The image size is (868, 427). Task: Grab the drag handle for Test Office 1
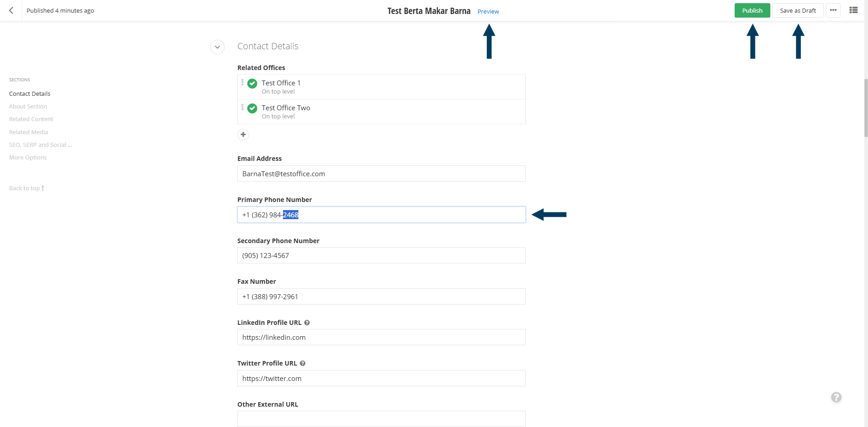[242, 82]
